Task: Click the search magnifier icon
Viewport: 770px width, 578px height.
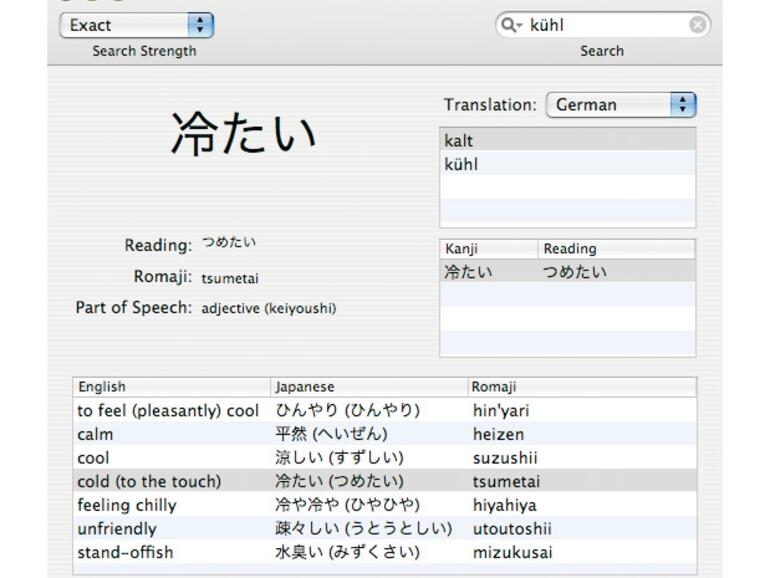Action: 512,25
